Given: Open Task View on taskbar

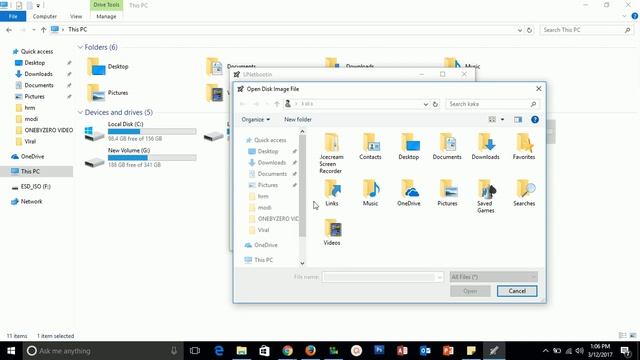Looking at the screenshot, I should (x=195, y=351).
